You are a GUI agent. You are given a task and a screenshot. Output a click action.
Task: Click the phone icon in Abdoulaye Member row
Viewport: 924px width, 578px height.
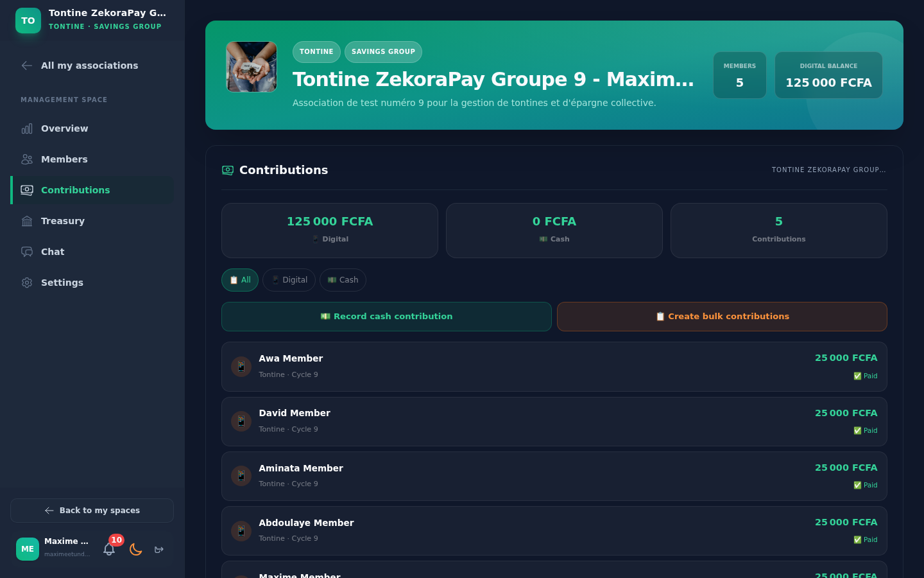(x=241, y=531)
